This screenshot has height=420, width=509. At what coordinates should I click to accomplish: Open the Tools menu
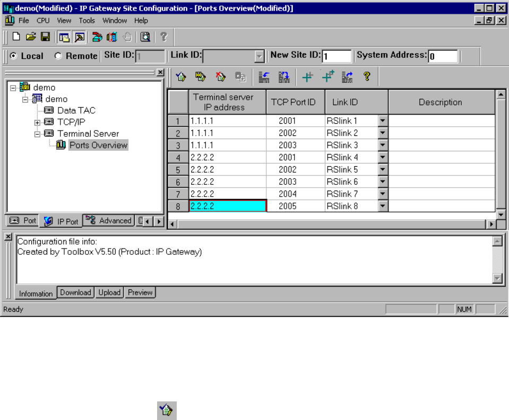[x=87, y=21]
